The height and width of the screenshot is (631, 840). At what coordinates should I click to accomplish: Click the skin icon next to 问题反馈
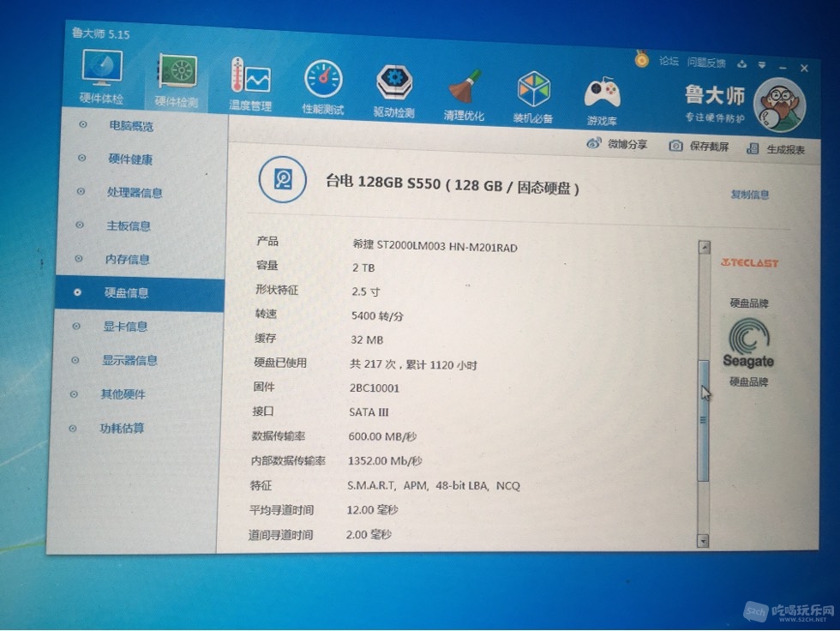coord(742,63)
